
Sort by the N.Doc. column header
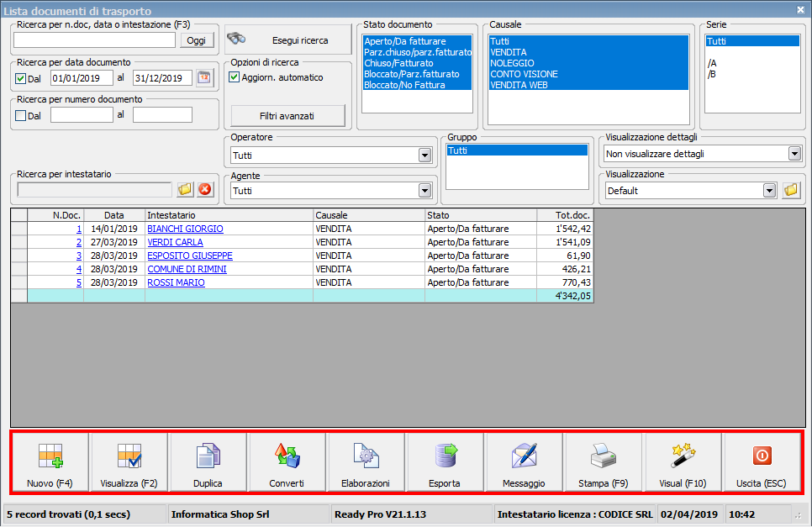tap(55, 215)
